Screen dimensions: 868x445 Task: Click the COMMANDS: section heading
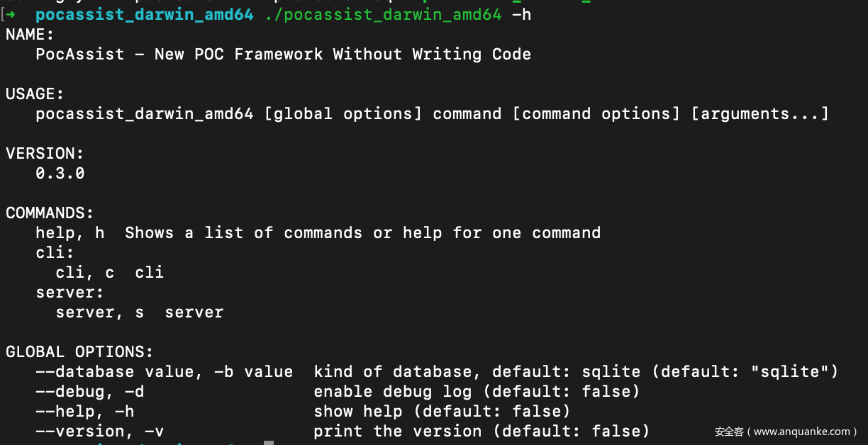click(50, 213)
